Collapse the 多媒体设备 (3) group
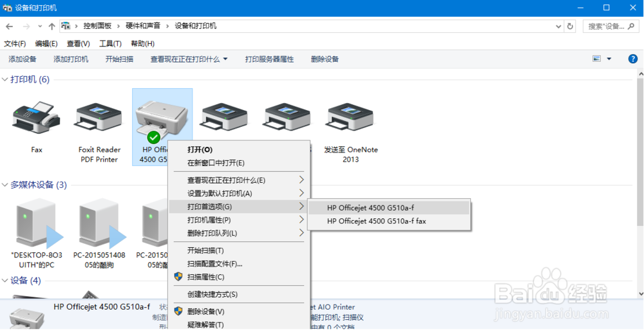The height and width of the screenshot is (336, 644). pyautogui.click(x=5, y=185)
